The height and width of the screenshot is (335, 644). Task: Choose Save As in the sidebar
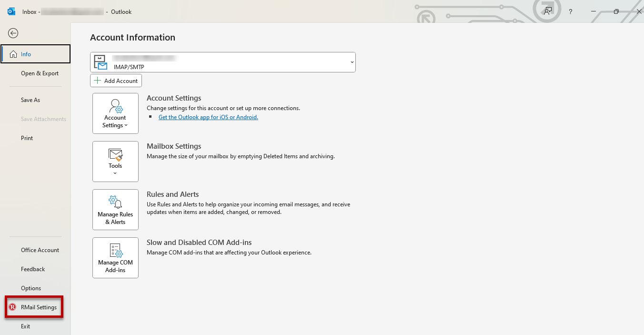tap(30, 100)
